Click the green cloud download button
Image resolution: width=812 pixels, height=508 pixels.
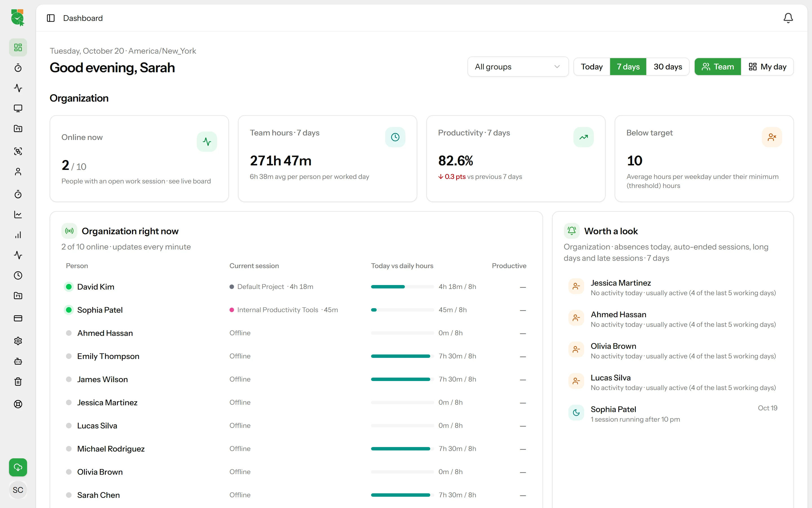18,467
